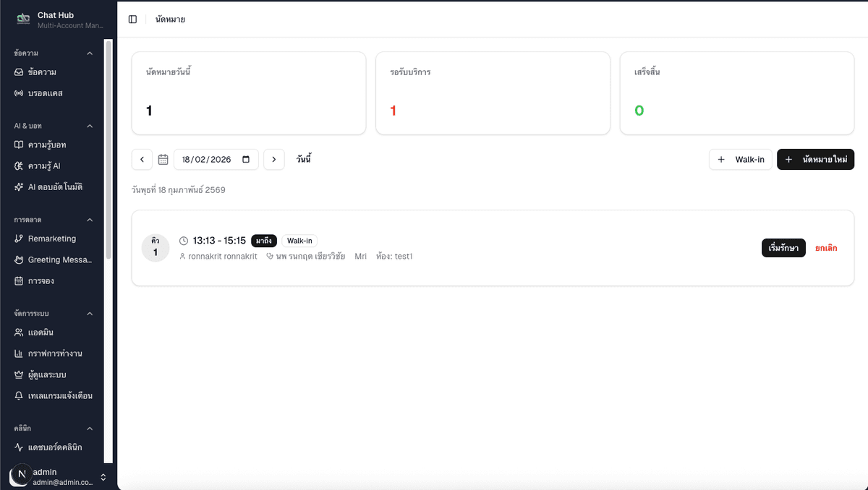Click the Chat Hub logo icon
Image resolution: width=868 pixels, height=490 pixels.
pos(24,20)
